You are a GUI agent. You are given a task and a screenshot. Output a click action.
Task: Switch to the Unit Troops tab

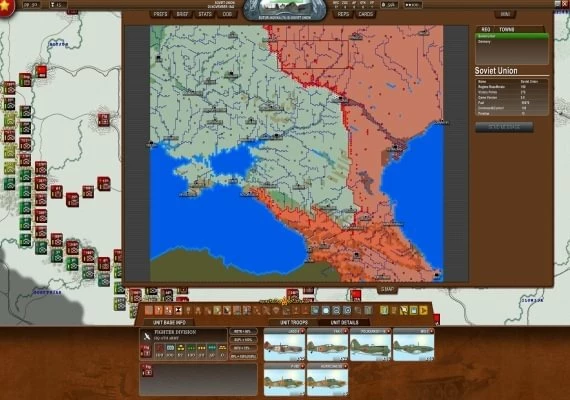[294, 323]
